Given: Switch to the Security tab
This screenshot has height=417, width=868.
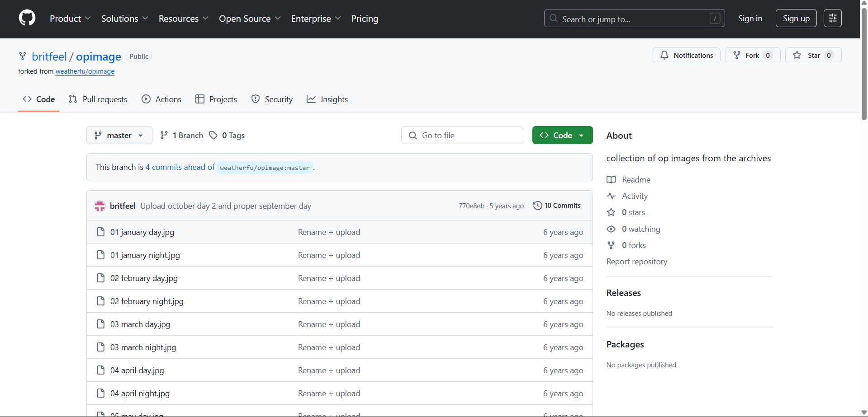Looking at the screenshot, I should [272, 99].
